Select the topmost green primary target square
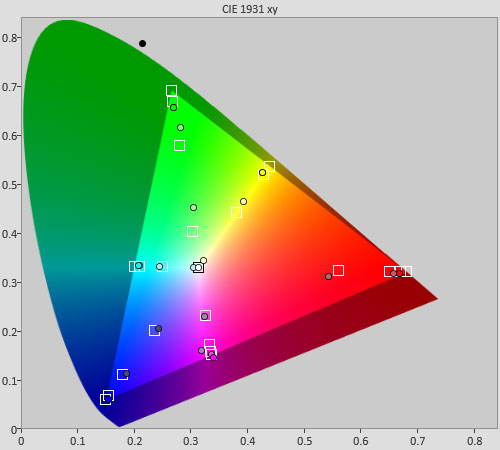The width and height of the screenshot is (500, 450). [x=171, y=90]
